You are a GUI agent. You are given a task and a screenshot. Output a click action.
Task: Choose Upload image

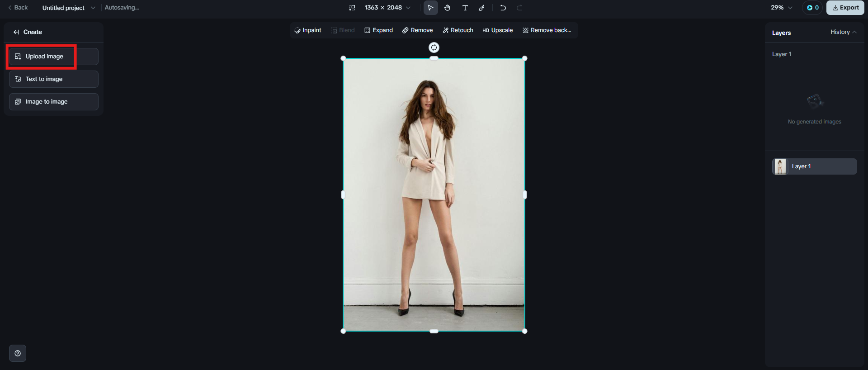tap(54, 57)
